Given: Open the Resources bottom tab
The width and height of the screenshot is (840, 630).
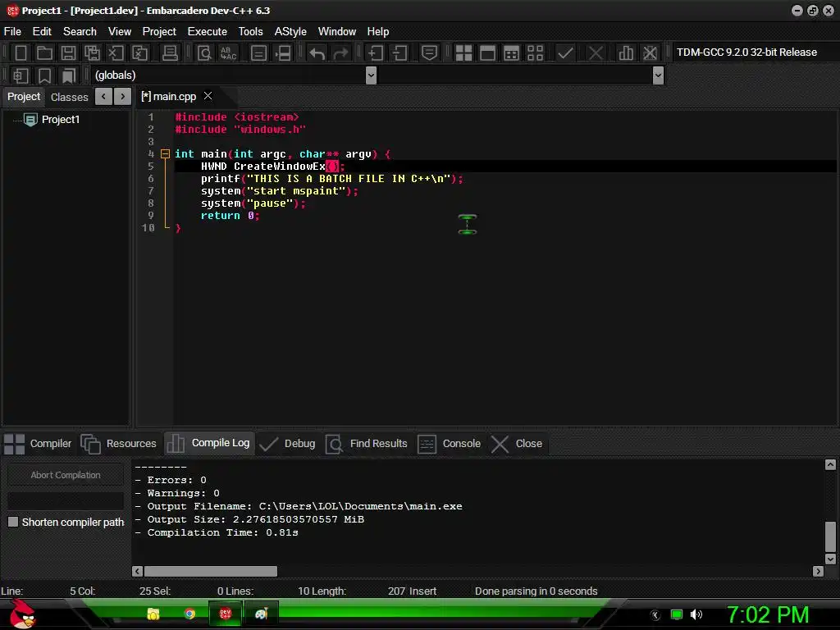Looking at the screenshot, I should pyautogui.click(x=118, y=444).
